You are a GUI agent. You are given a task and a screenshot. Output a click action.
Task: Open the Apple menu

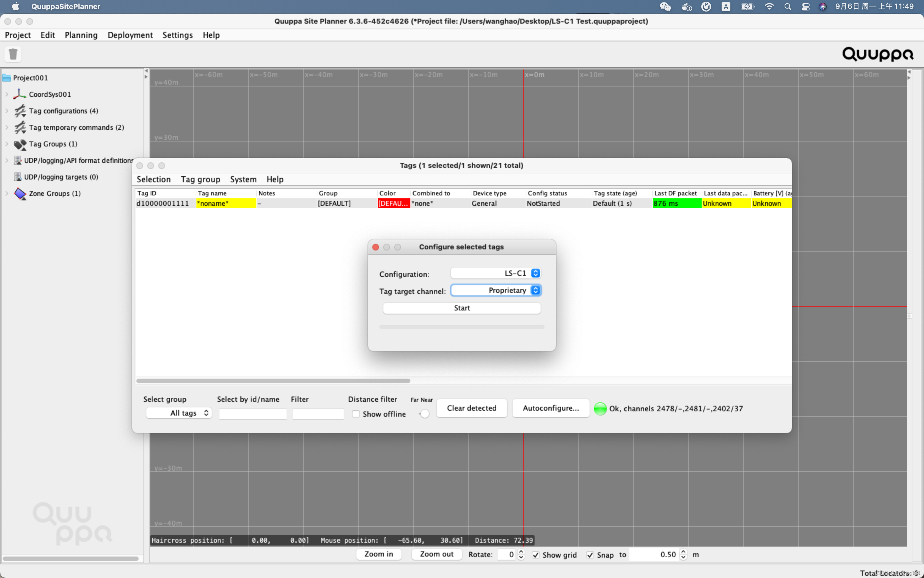click(x=15, y=7)
